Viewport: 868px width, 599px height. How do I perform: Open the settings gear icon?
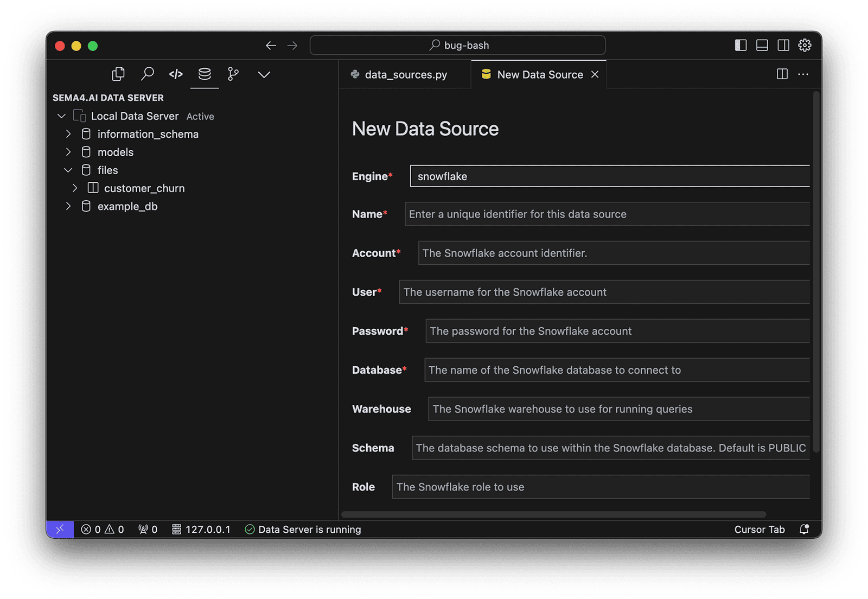click(x=805, y=46)
